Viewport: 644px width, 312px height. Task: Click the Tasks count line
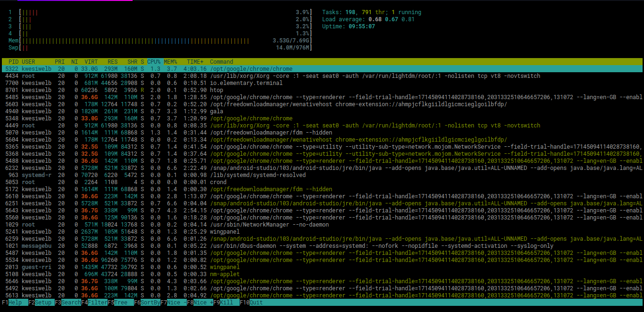(x=372, y=12)
